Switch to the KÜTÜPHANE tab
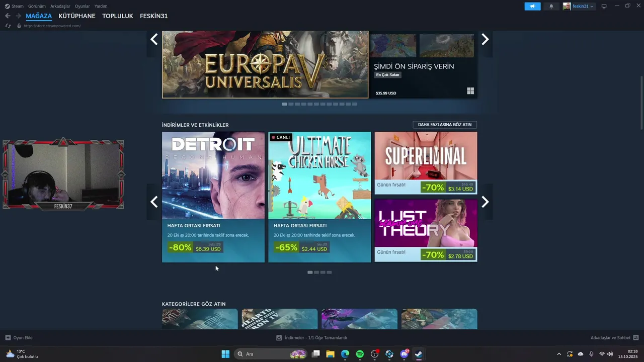This screenshot has height=362, width=644. click(x=77, y=16)
